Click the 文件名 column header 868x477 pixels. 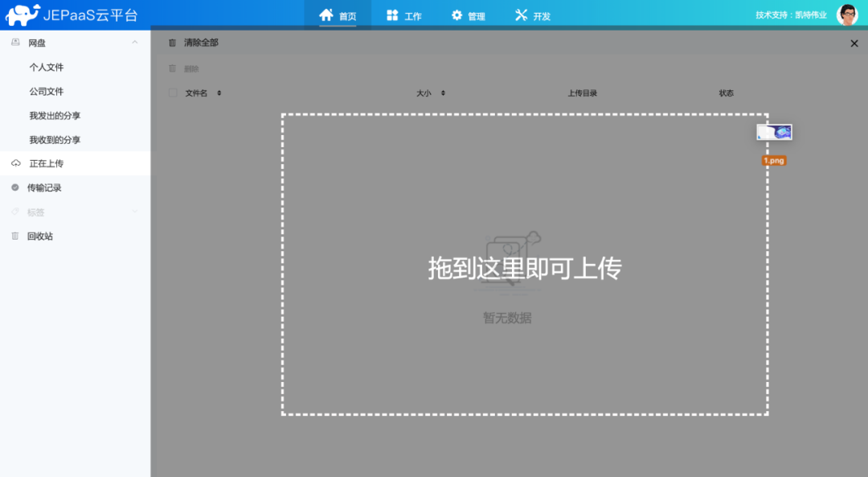tap(196, 93)
